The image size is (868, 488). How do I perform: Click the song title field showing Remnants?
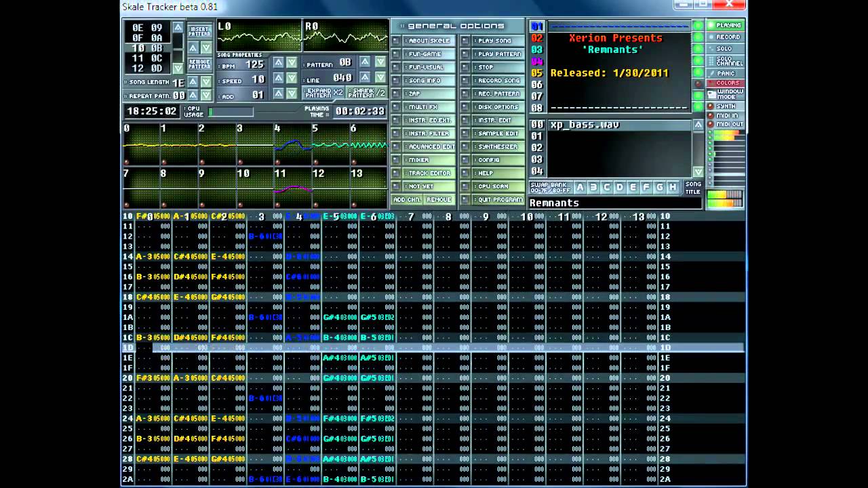pos(614,203)
